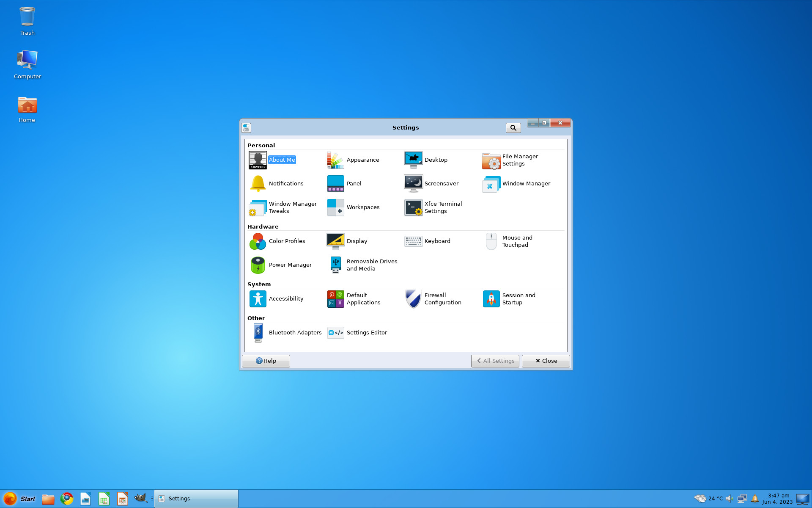Open the Color Profiles icon
The height and width of the screenshot is (508, 812).
pyautogui.click(x=258, y=241)
